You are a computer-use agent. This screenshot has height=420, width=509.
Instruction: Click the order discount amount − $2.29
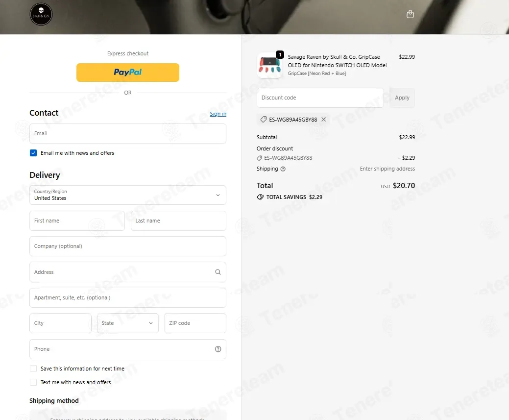tap(406, 158)
